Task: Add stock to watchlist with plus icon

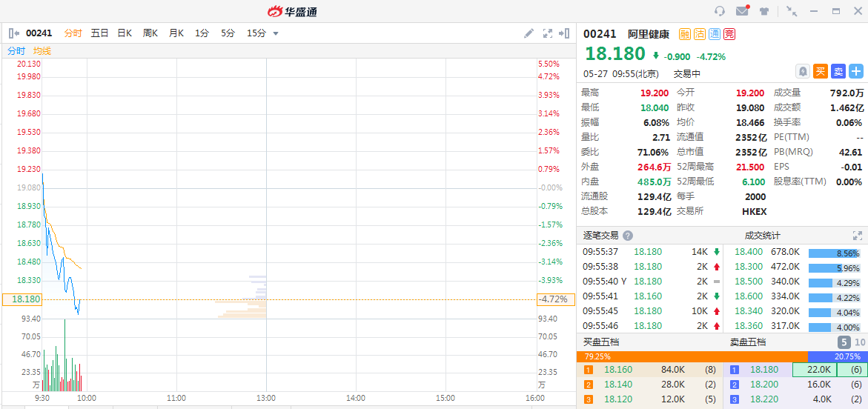Action: coord(856,71)
